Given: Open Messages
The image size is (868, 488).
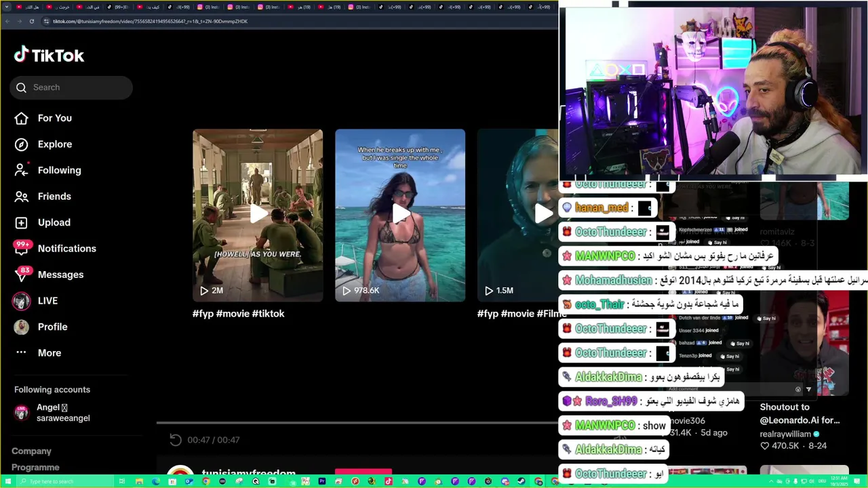Looking at the screenshot, I should [x=60, y=274].
